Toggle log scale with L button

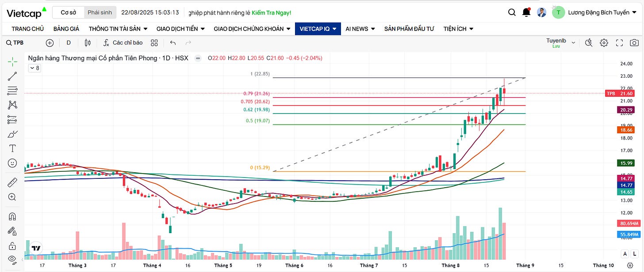point(634,254)
